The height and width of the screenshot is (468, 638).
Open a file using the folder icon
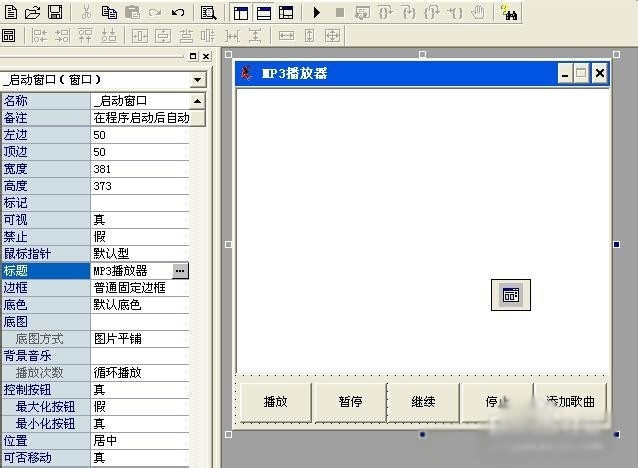tap(33, 12)
